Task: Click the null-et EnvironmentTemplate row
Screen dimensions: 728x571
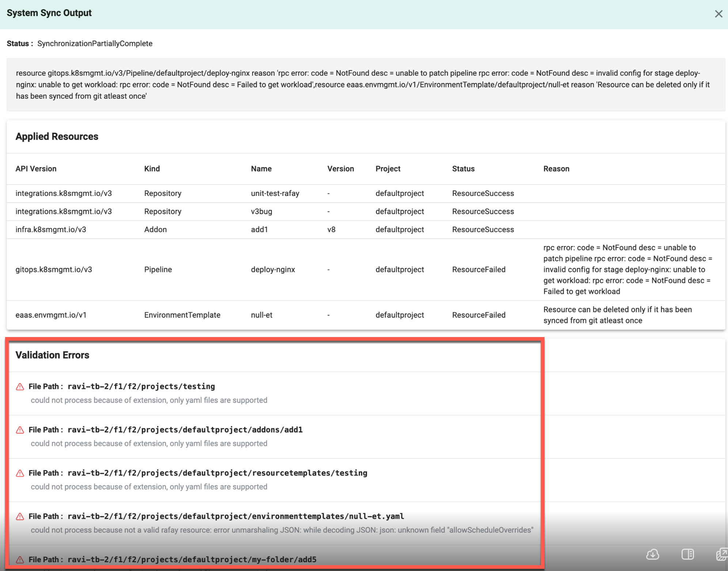Action: [261, 315]
